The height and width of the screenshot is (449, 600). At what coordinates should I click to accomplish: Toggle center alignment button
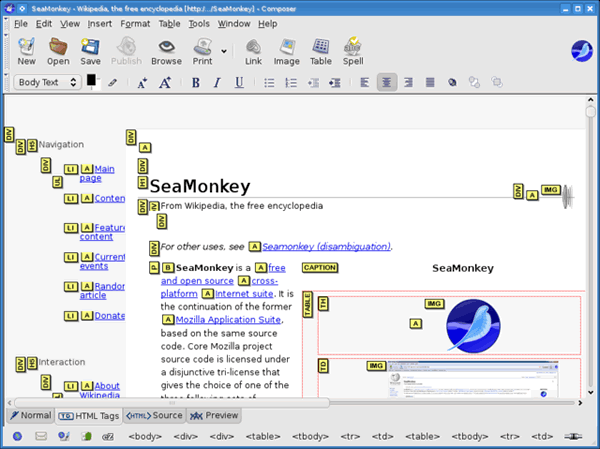[x=386, y=82]
